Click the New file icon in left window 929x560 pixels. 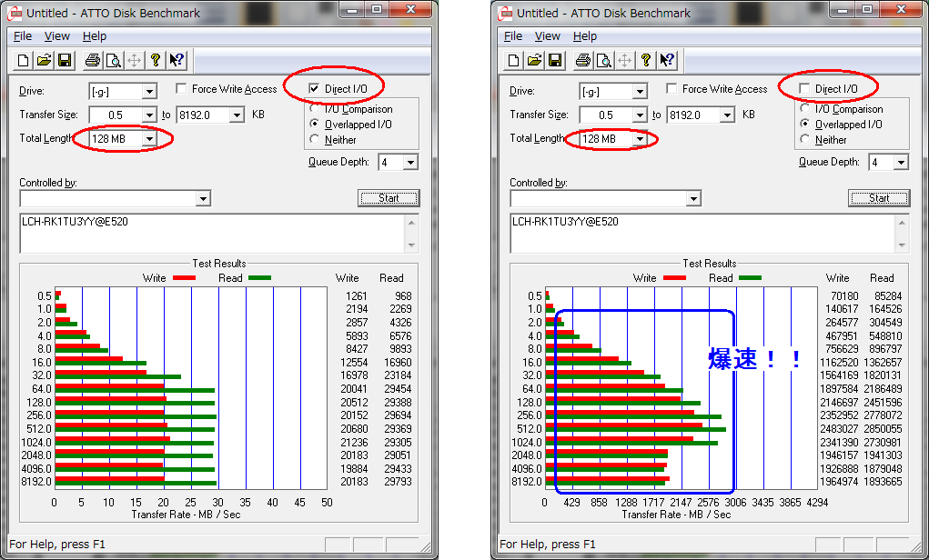[x=22, y=61]
